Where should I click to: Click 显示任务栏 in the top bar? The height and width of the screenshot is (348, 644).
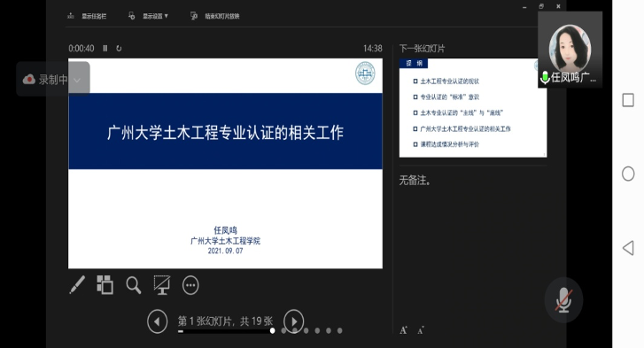pyautogui.click(x=87, y=16)
